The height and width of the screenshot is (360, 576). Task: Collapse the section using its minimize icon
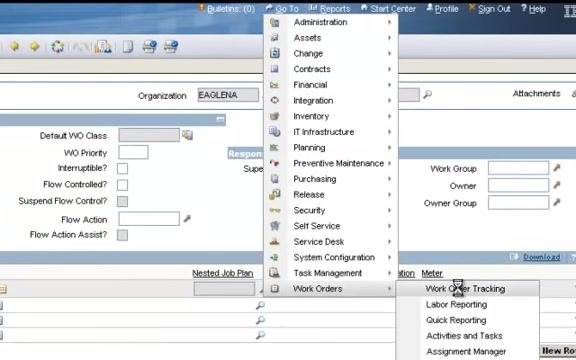pos(220,119)
